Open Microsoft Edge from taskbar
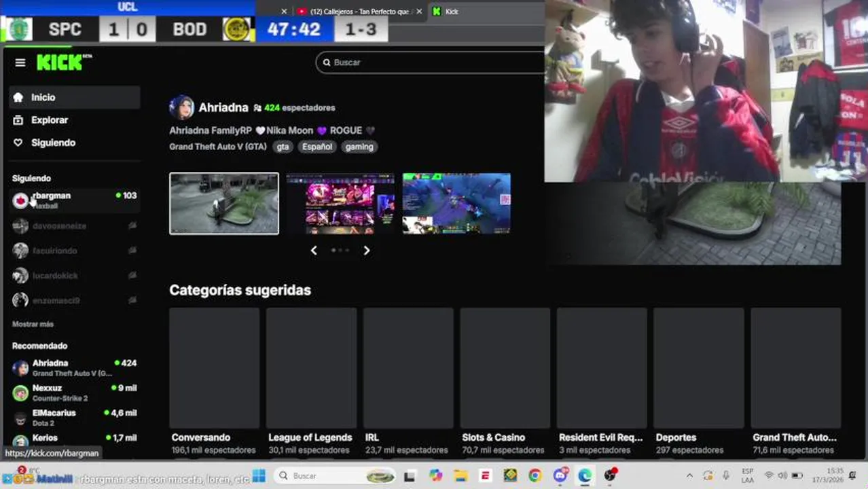Image resolution: width=868 pixels, height=489 pixels. point(585,476)
